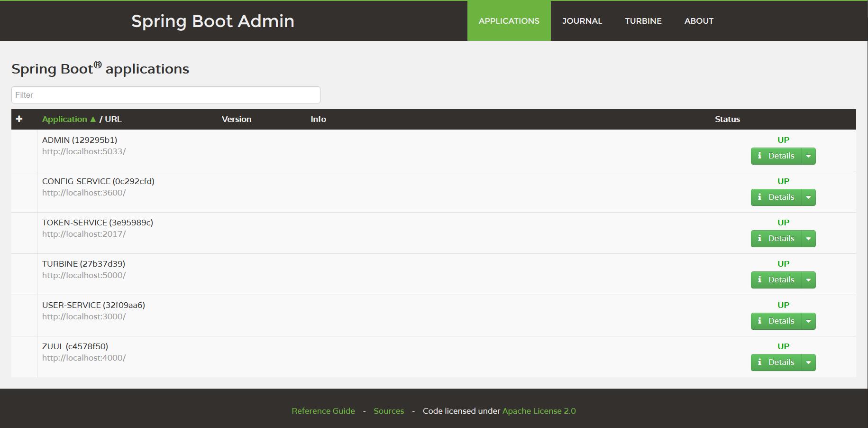Sort by the Status column header
The image size is (868, 428).
tap(727, 119)
